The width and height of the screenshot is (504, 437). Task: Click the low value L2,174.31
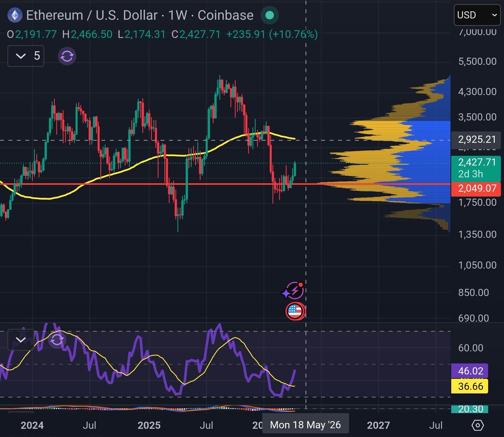pyautogui.click(x=142, y=34)
